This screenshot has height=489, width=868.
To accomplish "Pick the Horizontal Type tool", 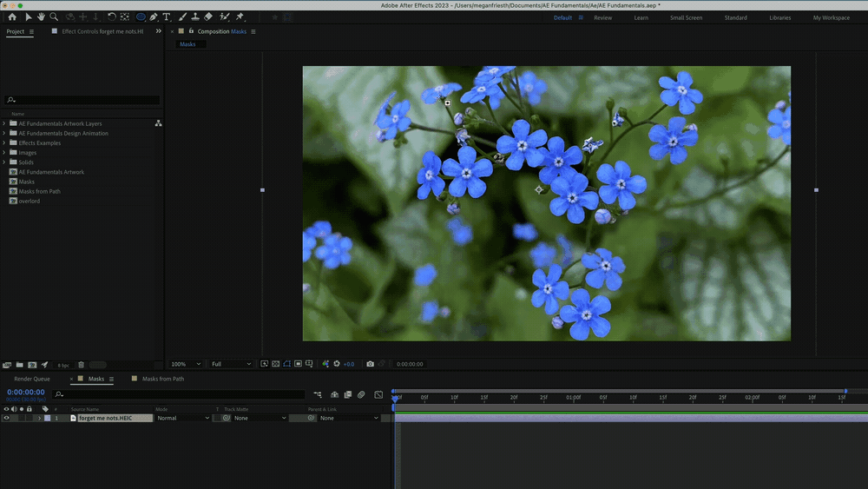I will (x=167, y=17).
